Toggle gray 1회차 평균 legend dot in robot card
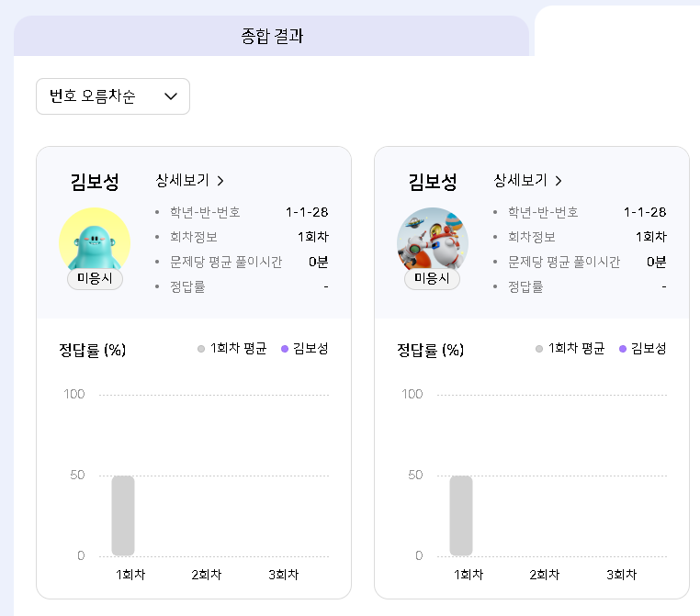Screen dimensions: 700x616 click(x=540, y=349)
